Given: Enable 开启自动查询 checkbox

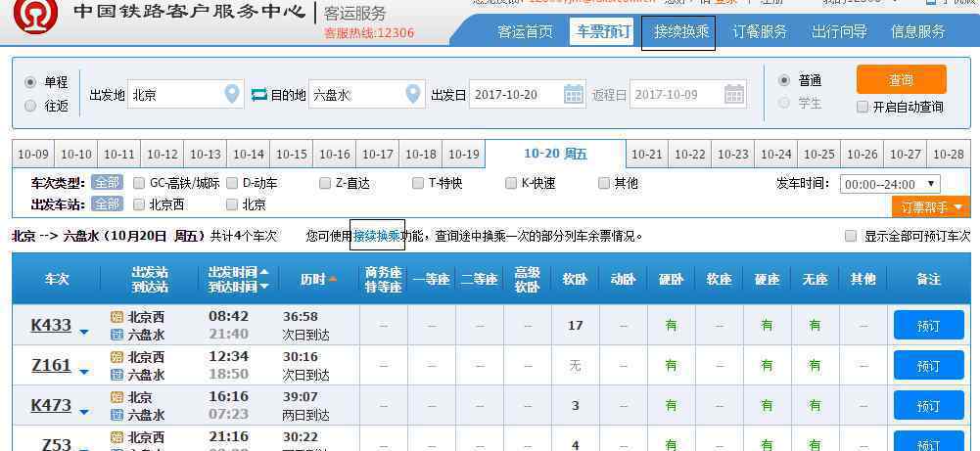Looking at the screenshot, I should pos(863,107).
